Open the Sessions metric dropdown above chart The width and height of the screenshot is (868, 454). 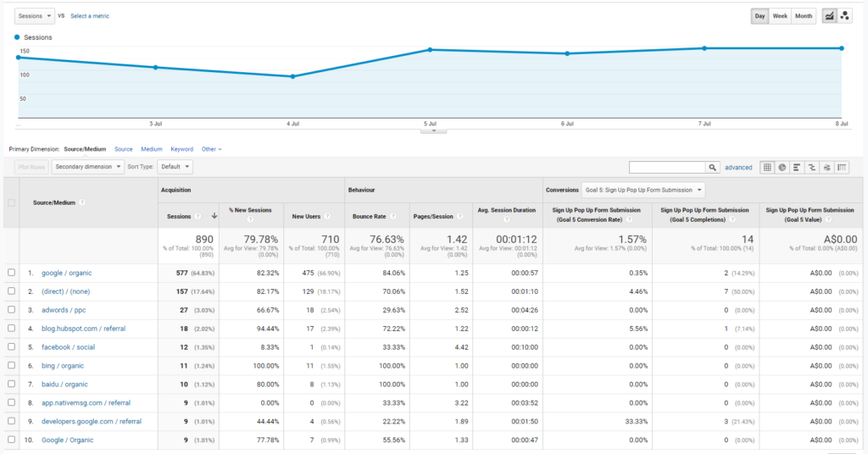click(x=34, y=16)
